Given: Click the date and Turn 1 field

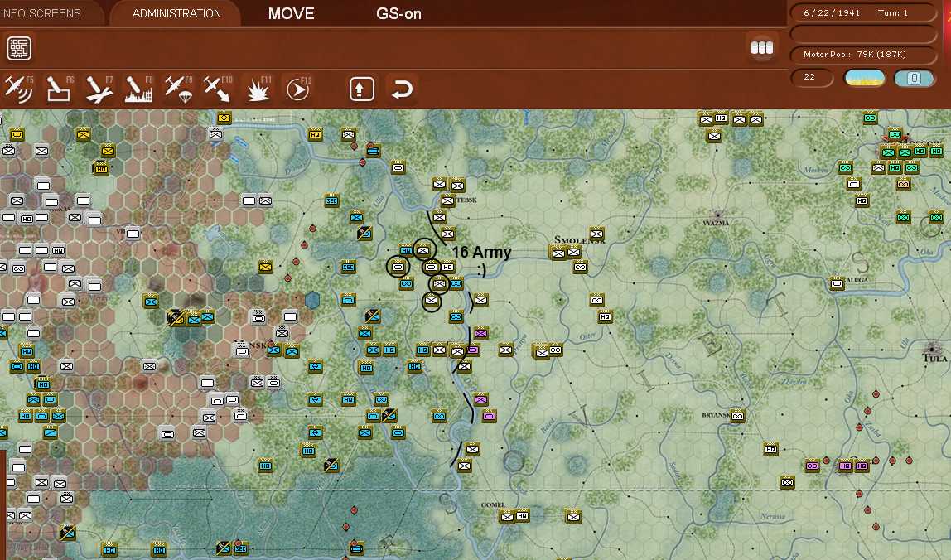Looking at the screenshot, I should tap(864, 12).
